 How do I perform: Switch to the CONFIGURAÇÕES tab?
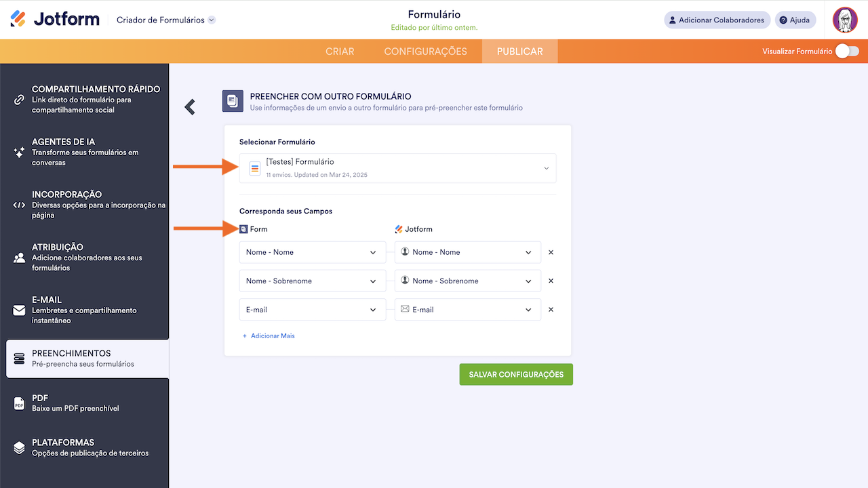425,52
